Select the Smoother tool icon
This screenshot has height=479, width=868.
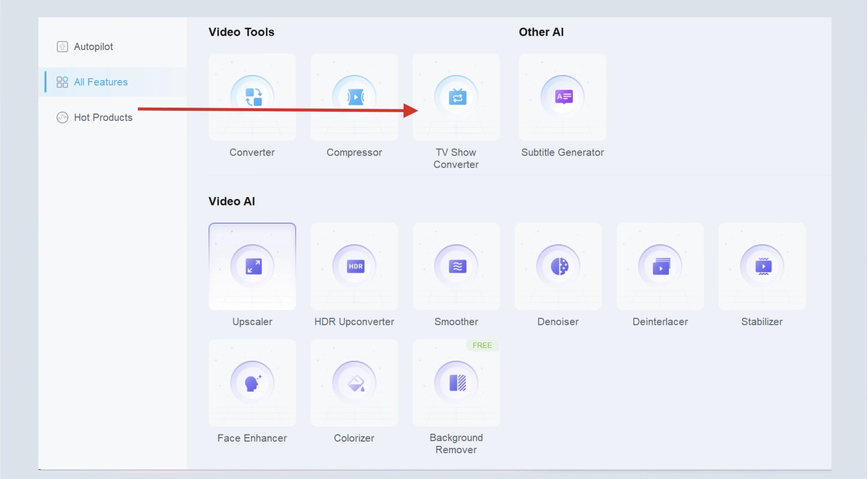coord(457,266)
